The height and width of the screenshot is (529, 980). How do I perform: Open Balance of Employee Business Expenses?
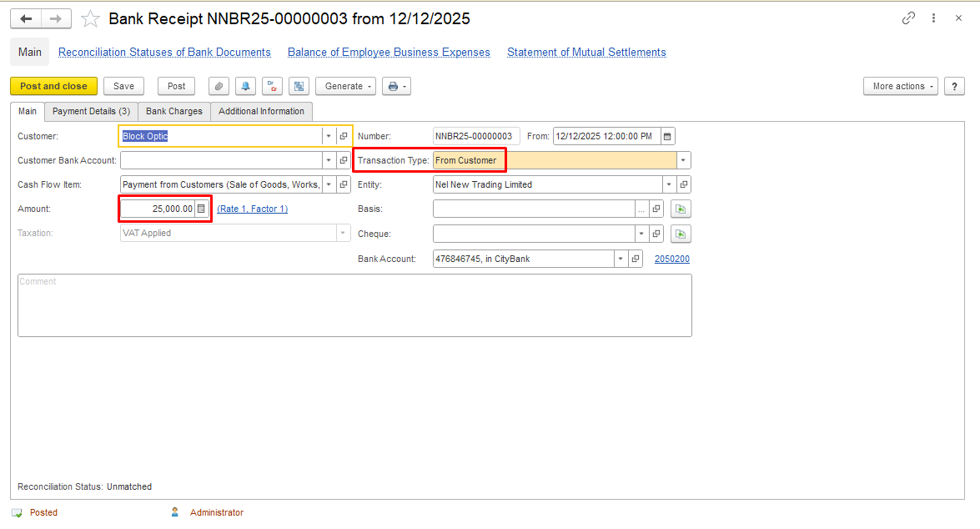tap(389, 53)
